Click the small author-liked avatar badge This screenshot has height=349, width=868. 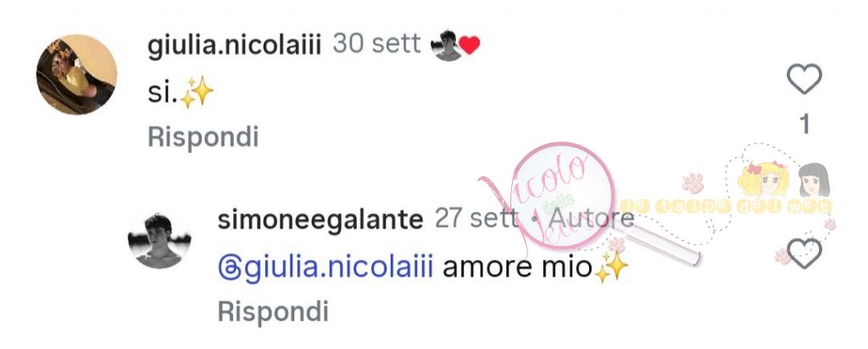point(448,46)
